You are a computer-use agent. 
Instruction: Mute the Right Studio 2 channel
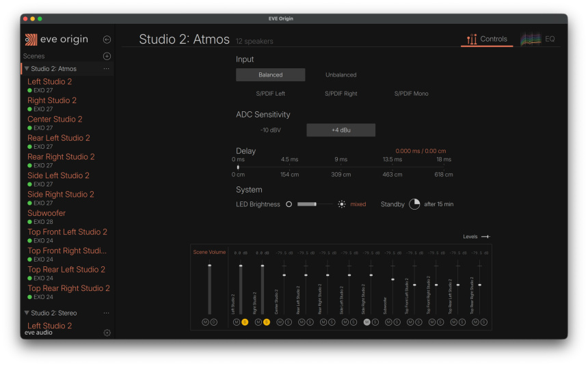point(258,322)
